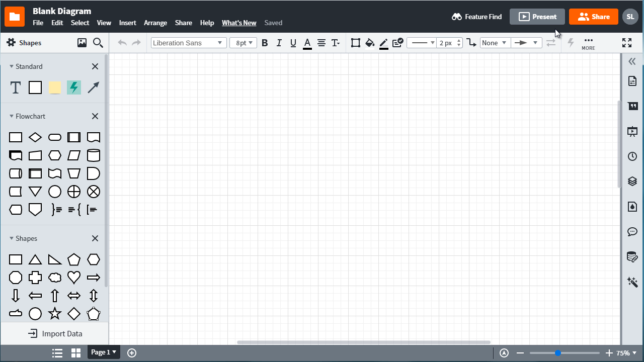The image size is (644, 362).
Task: Collapse the Flowchart shapes section
Action: (x=12, y=116)
